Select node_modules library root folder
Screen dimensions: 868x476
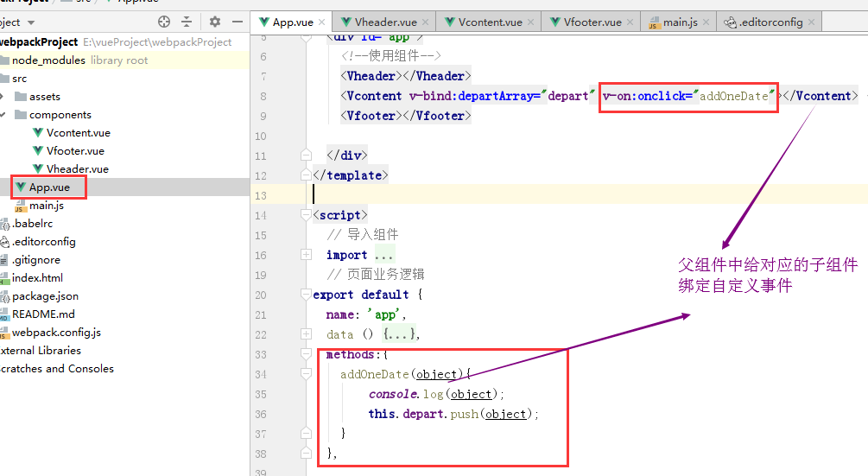coord(124,60)
